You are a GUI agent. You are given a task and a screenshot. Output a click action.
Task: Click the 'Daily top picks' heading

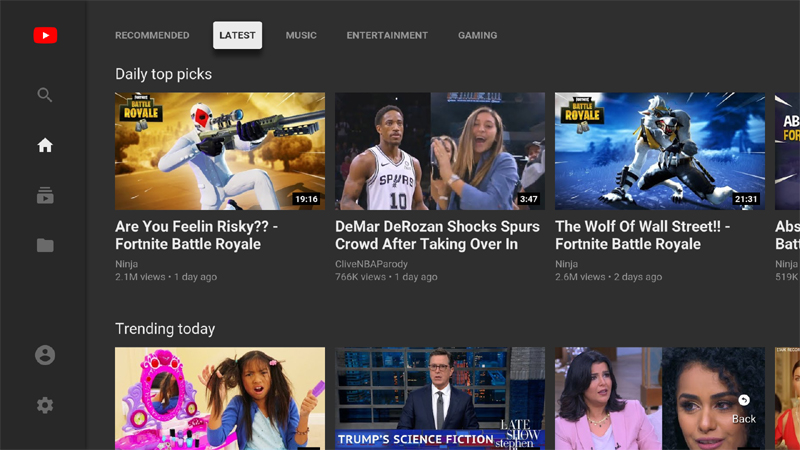(x=163, y=74)
